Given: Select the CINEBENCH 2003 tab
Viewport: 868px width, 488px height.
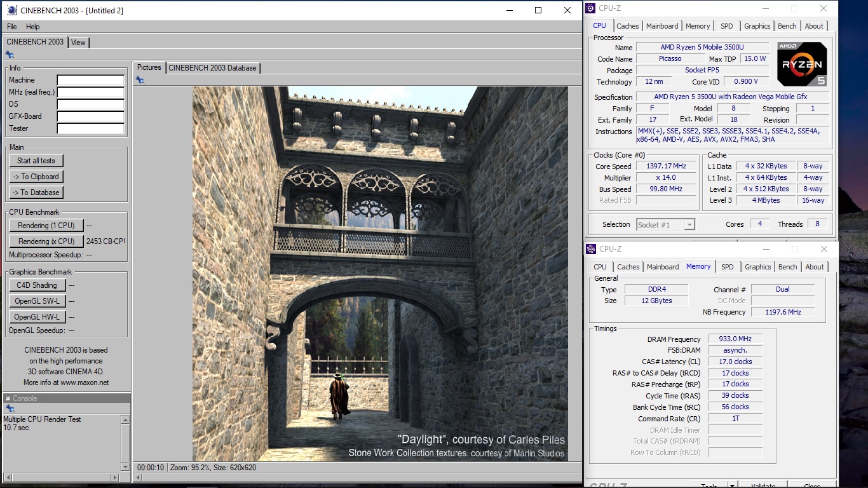Looking at the screenshot, I should click(x=35, y=42).
